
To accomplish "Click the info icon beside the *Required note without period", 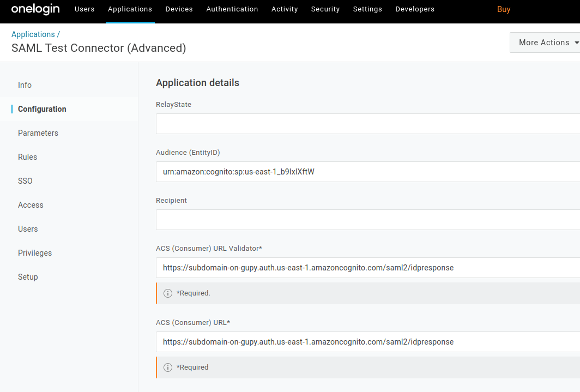I will point(168,367).
